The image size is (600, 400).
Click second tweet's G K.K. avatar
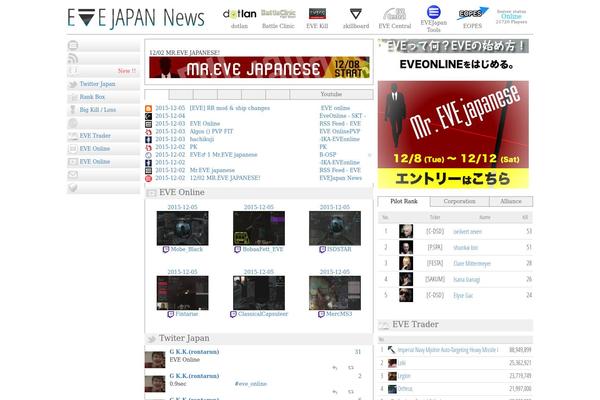[155, 384]
